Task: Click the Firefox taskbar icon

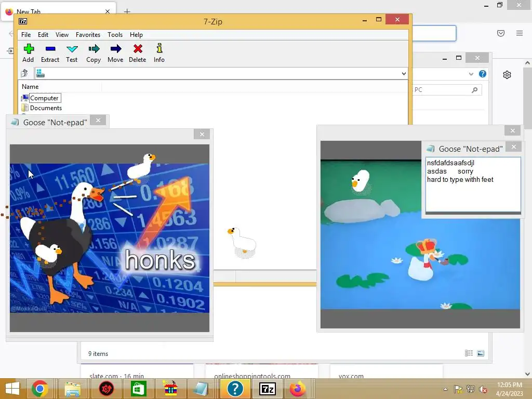Action: [298, 389]
